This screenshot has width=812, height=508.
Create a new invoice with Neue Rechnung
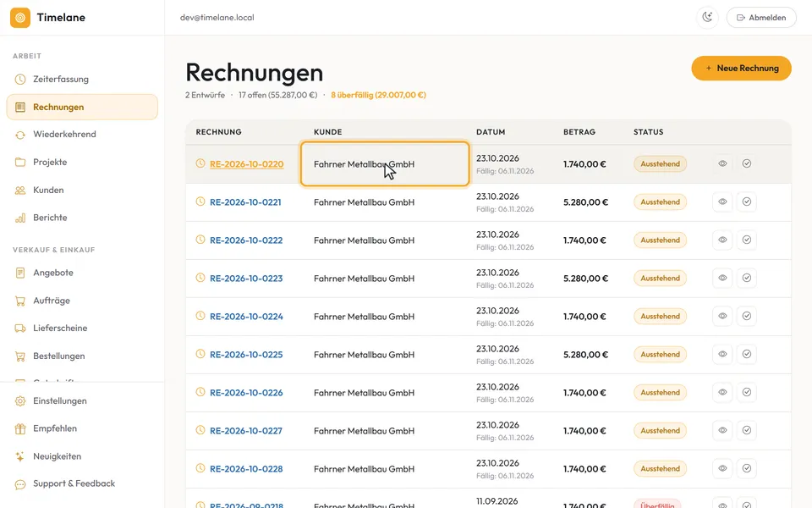(741, 69)
